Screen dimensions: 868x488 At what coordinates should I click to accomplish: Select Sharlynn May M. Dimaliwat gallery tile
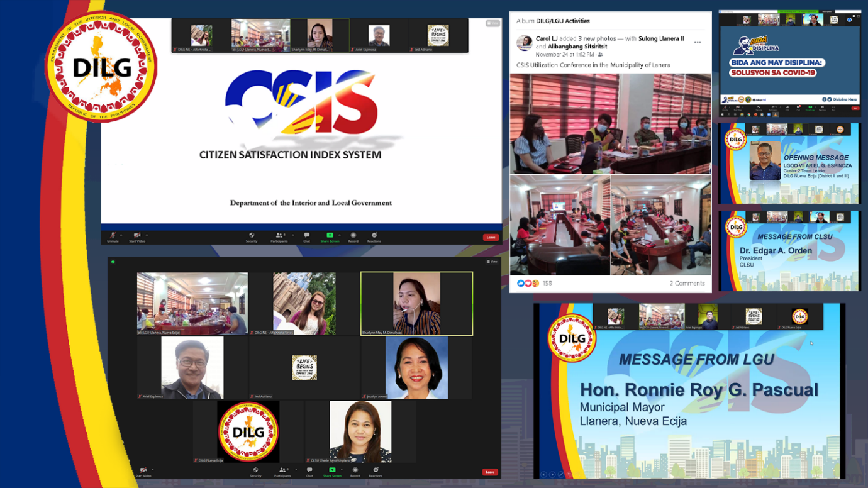coord(416,304)
